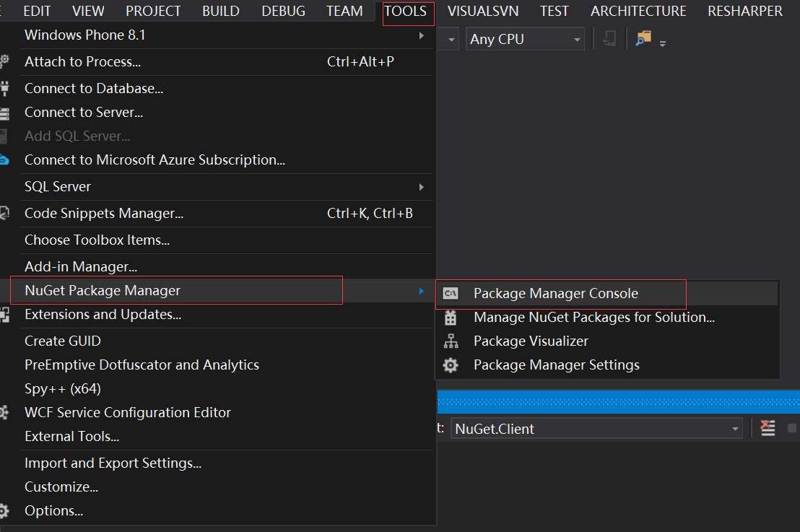Click the hierarchy icon beside Package Visualizer
The width and height of the screenshot is (800, 532).
coord(451,341)
